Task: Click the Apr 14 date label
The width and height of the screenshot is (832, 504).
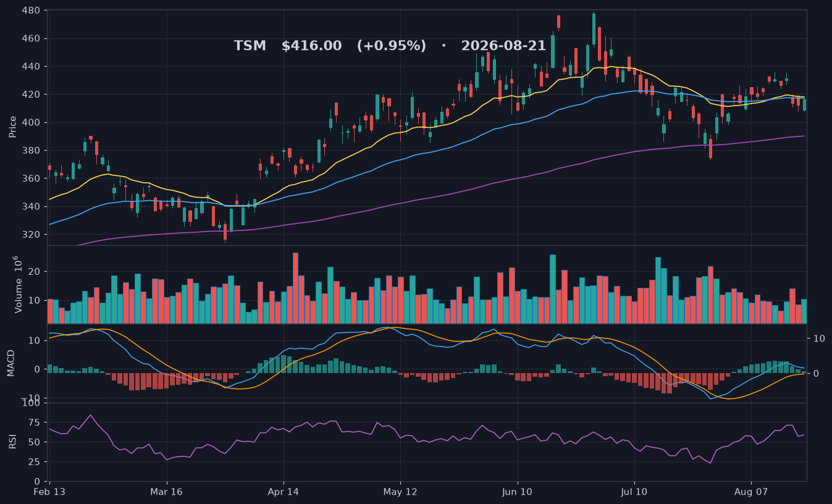Action: coord(284,492)
